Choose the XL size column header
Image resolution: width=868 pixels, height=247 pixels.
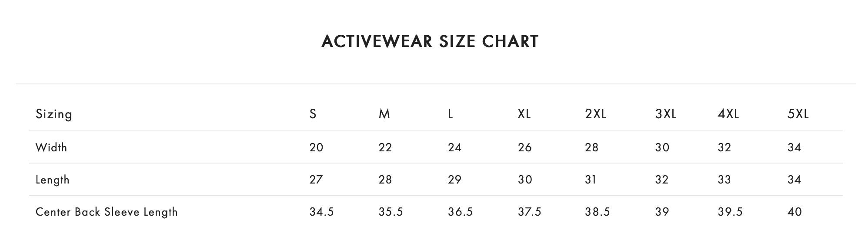pos(524,114)
